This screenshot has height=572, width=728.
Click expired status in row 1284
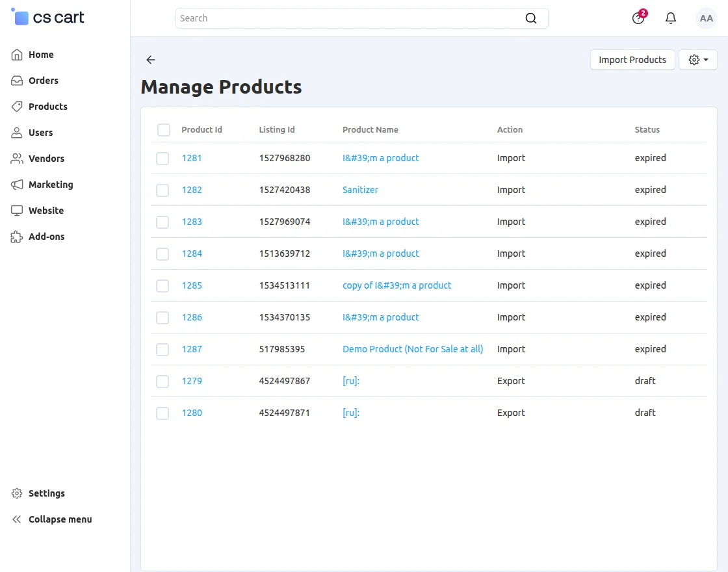point(651,254)
